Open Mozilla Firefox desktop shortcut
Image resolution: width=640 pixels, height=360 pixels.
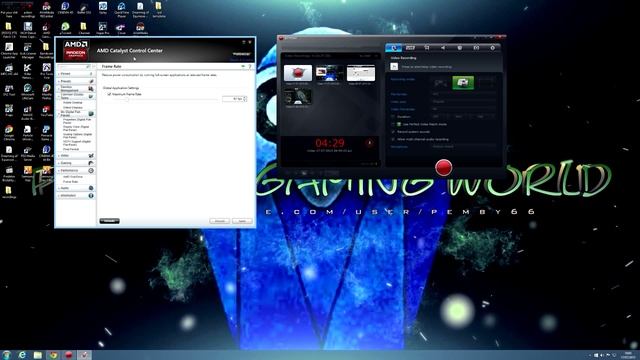pyautogui.click(x=46, y=91)
